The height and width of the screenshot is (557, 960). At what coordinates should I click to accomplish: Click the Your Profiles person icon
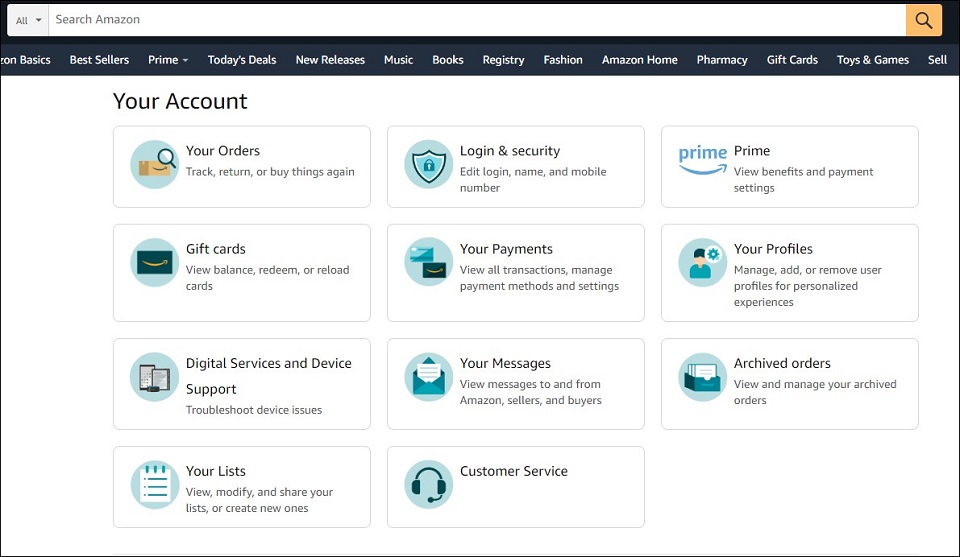coord(702,262)
